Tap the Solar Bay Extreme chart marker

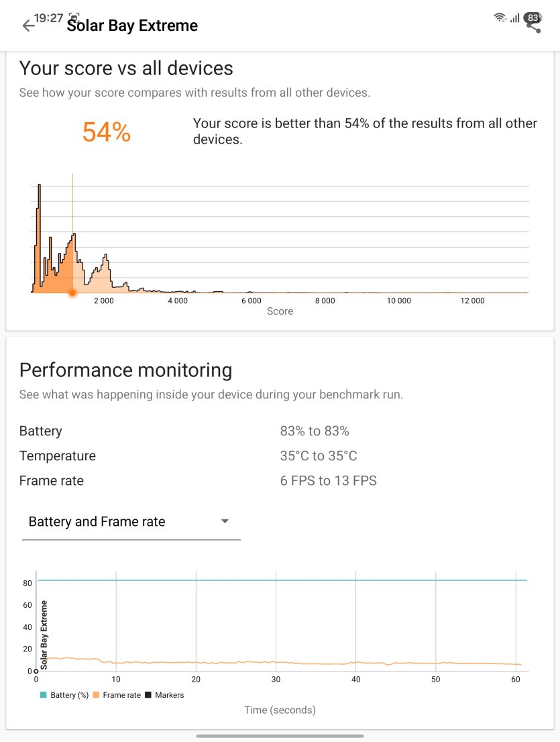click(44, 635)
